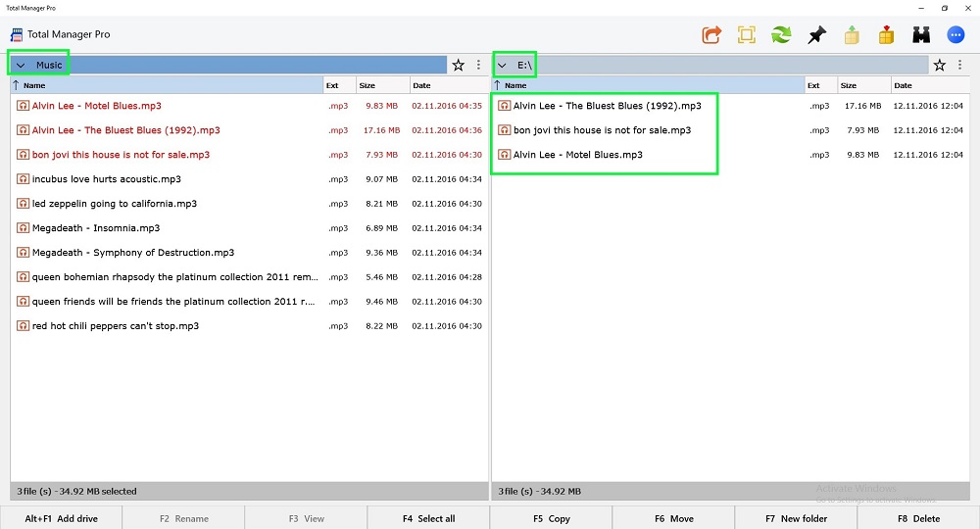Expand the Music location dropdown chevron
980x529 pixels.
tap(21, 65)
